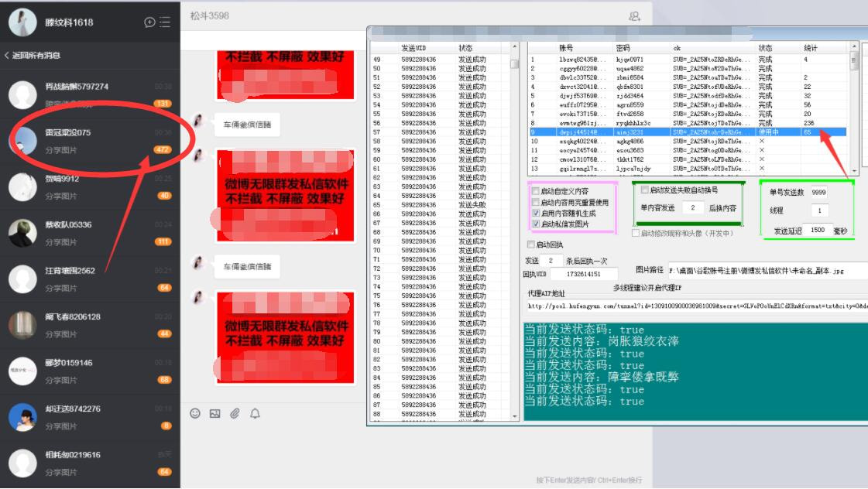Screen dimensions: 868x489
Task: Uncheck 启用内容随机生成 option
Action: coord(536,213)
